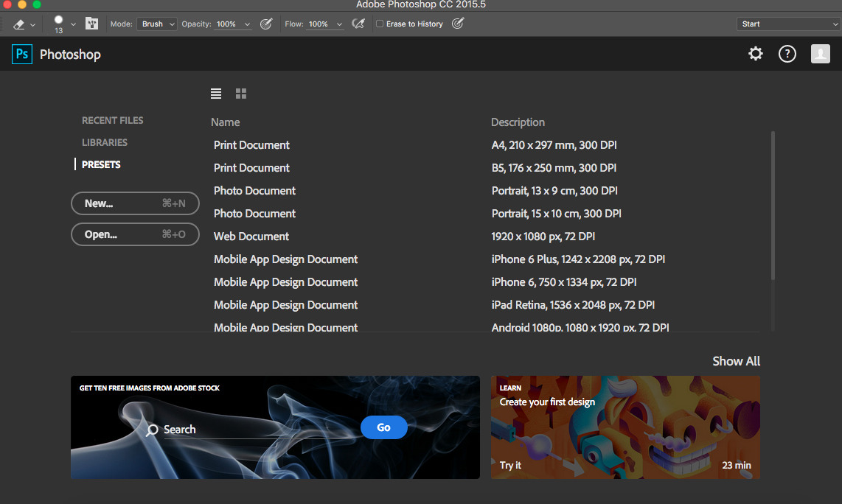Image resolution: width=842 pixels, height=504 pixels.
Task: Expand the Start workspace dropdown
Action: [787, 24]
